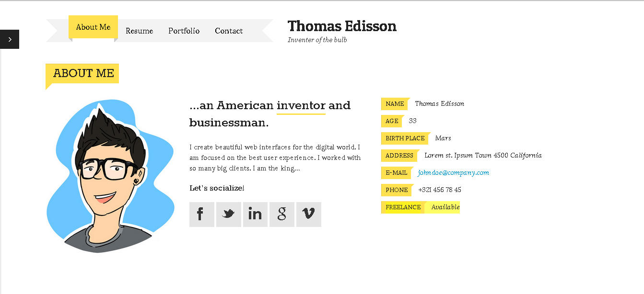Click the underlined word inventor

point(301,106)
